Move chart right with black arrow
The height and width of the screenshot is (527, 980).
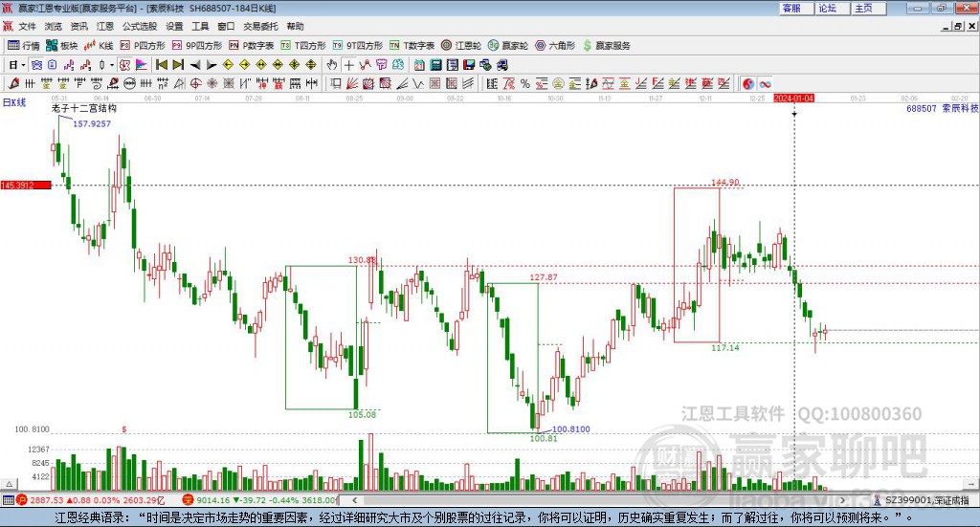click(x=212, y=64)
